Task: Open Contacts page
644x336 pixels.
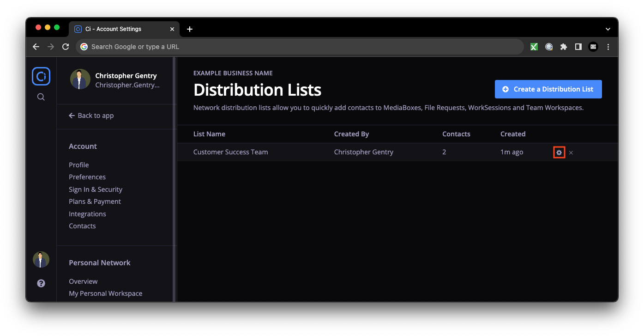Action: point(82,226)
